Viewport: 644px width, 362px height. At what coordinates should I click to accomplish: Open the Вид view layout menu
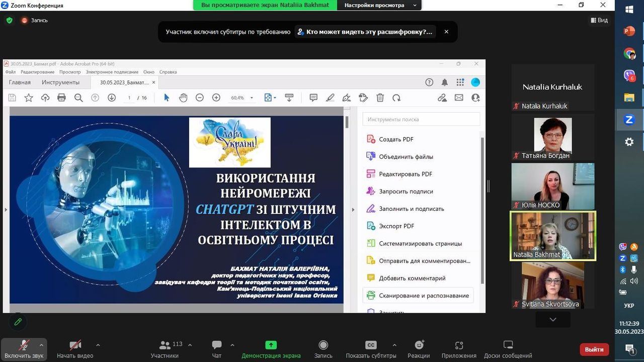coord(599,20)
